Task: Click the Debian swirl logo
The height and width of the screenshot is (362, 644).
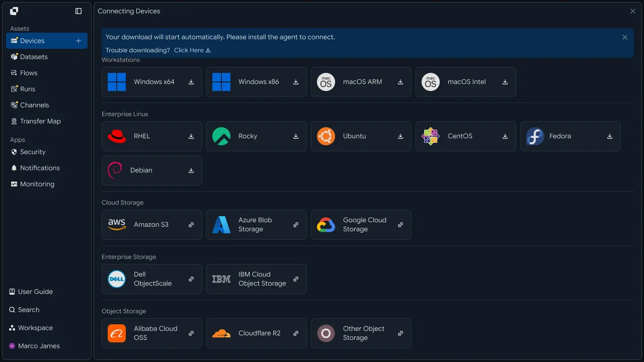Action: click(115, 170)
